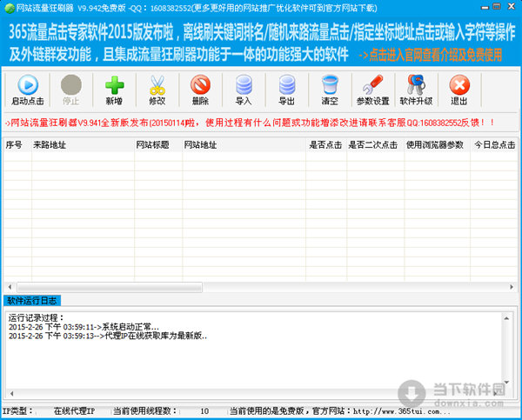Click the 序号 column header
522x420 pixels.
point(15,145)
